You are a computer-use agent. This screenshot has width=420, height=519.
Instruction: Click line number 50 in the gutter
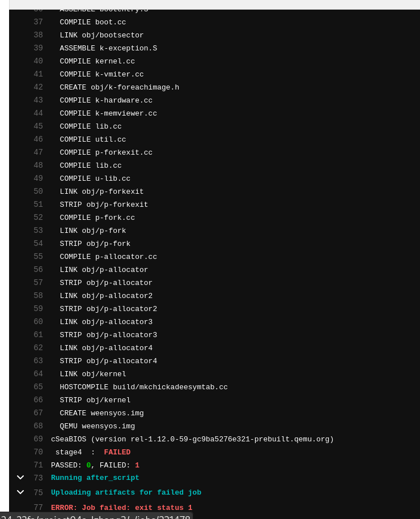pos(38,192)
